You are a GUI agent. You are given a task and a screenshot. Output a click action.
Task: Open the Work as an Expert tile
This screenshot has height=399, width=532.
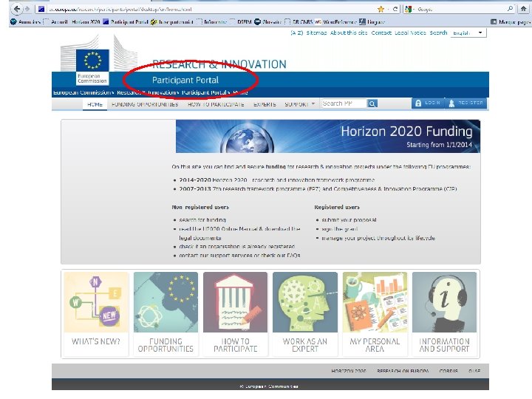[305, 314]
